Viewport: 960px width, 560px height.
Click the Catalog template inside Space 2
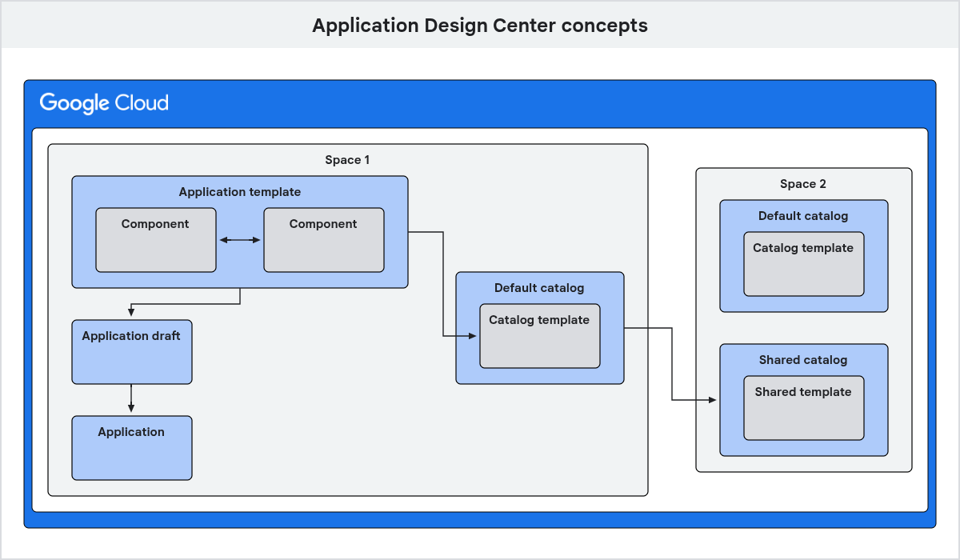pos(803,263)
